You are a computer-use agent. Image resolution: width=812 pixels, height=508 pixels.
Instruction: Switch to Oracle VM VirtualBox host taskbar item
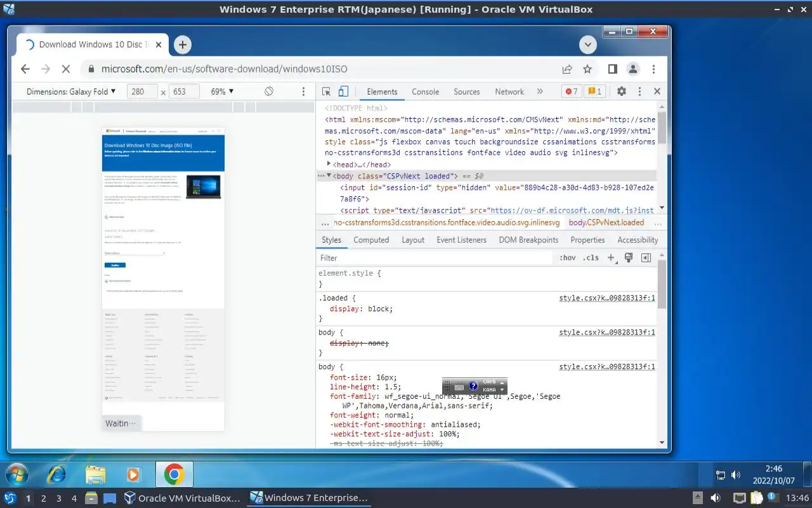pyautogui.click(x=183, y=498)
